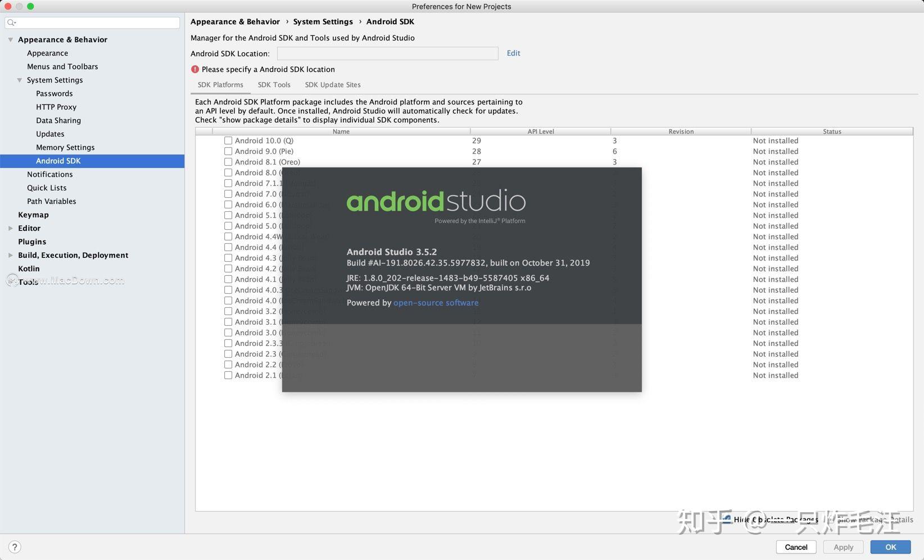Check the Android 9.0 (Pie) checkbox
Image resolution: width=924 pixels, height=560 pixels.
[228, 151]
